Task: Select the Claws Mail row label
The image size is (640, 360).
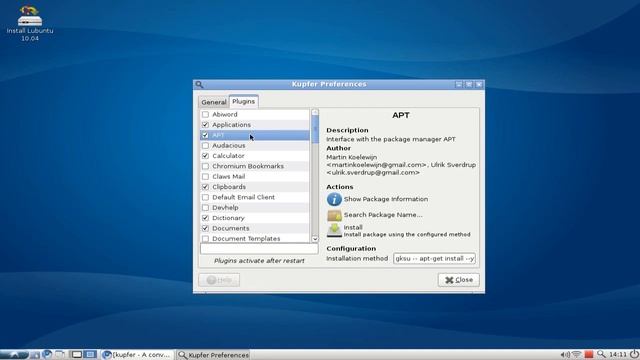Action: coord(229,177)
